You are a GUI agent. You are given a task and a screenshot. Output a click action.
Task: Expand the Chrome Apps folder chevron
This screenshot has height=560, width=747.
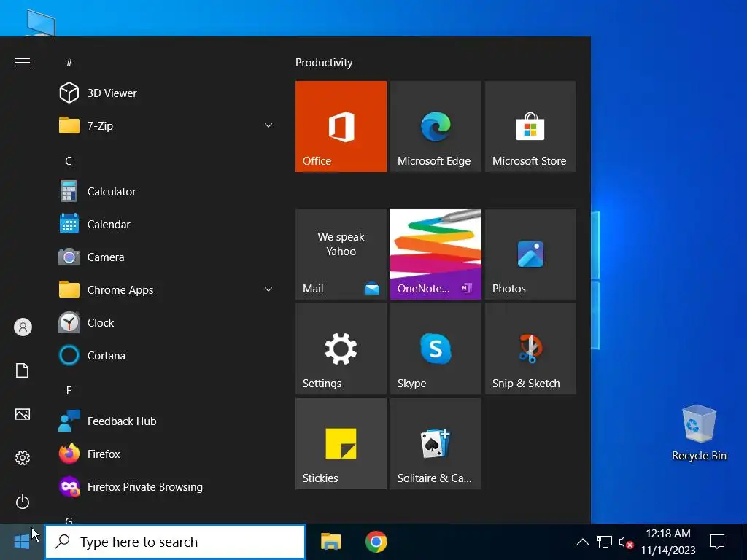[x=268, y=289]
